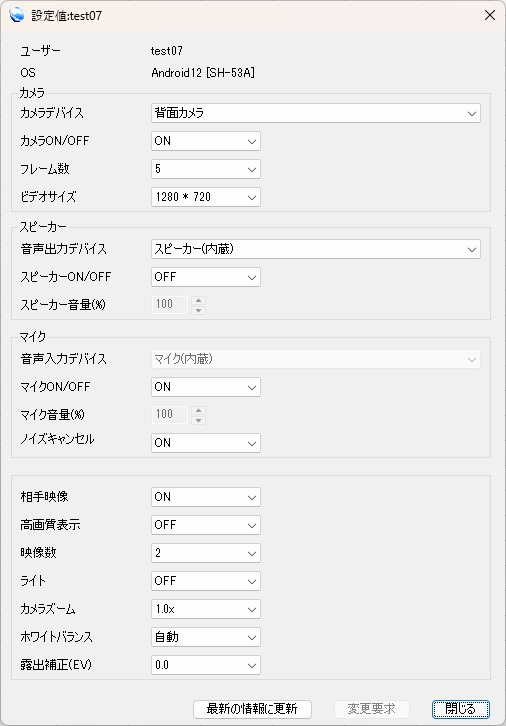The image size is (506, 726).
Task: Open the マイクON/OFF dropdown
Action: point(206,387)
